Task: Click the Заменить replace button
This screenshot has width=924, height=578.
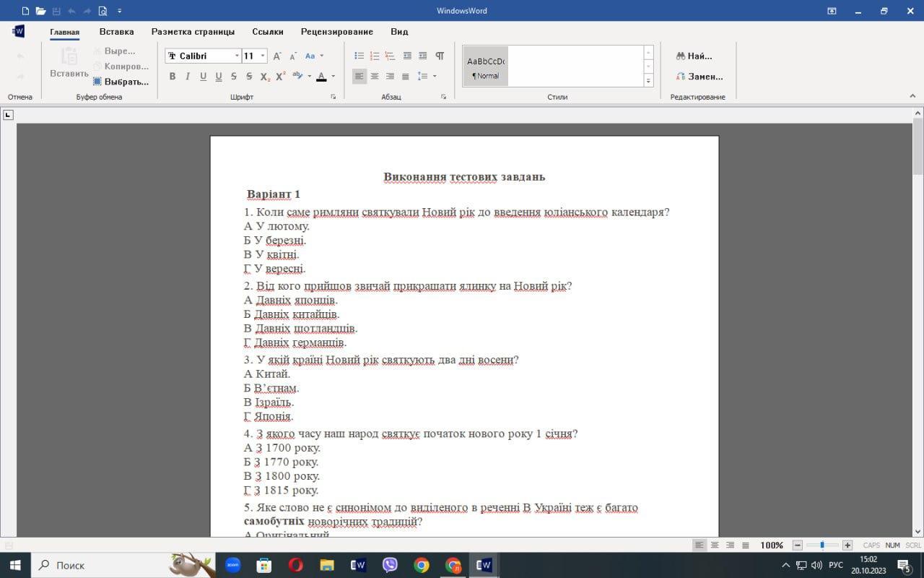Action: (699, 77)
